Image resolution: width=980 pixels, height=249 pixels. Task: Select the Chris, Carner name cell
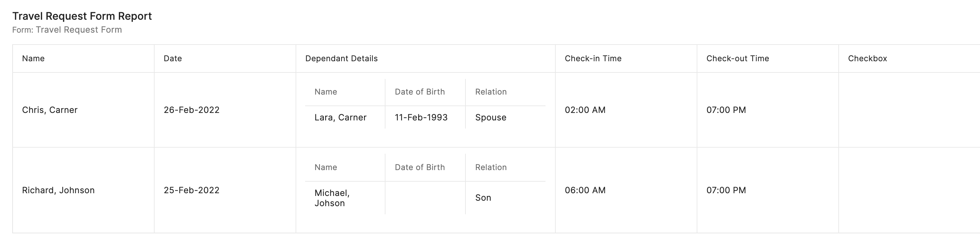click(50, 110)
